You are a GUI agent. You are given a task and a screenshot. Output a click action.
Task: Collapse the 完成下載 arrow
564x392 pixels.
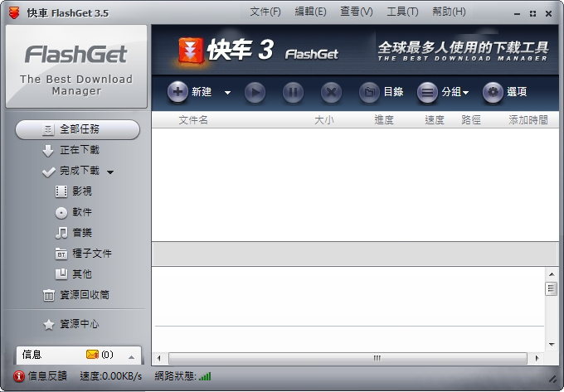tap(110, 172)
